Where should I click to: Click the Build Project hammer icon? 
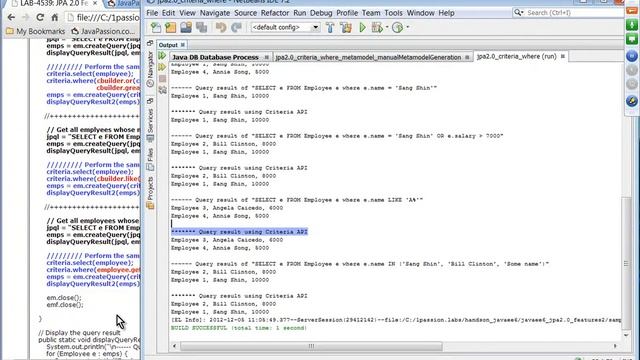(330, 27)
